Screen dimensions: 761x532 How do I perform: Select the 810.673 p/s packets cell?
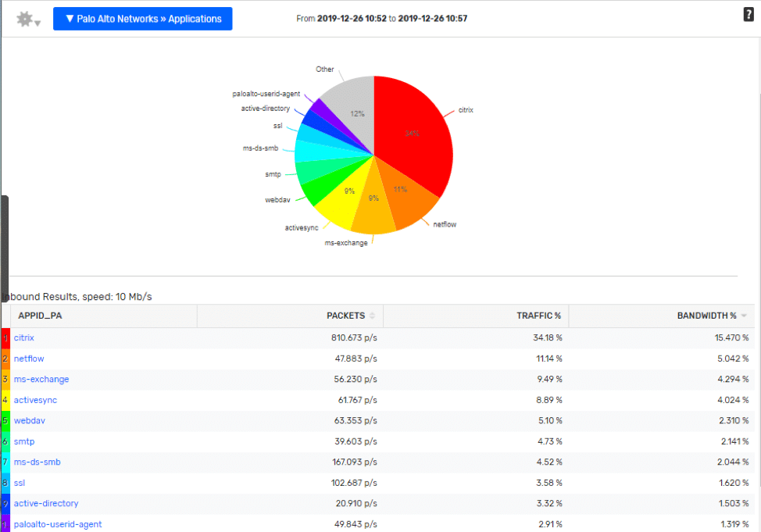[354, 337]
